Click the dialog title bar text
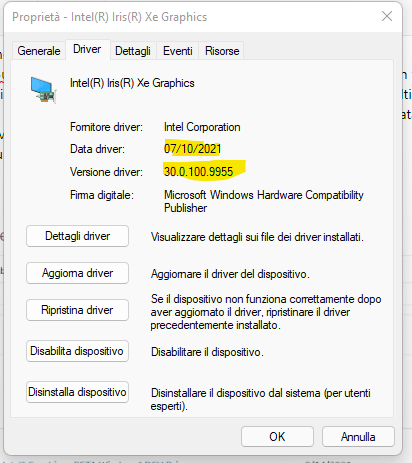This screenshot has height=463, width=412. (110, 17)
